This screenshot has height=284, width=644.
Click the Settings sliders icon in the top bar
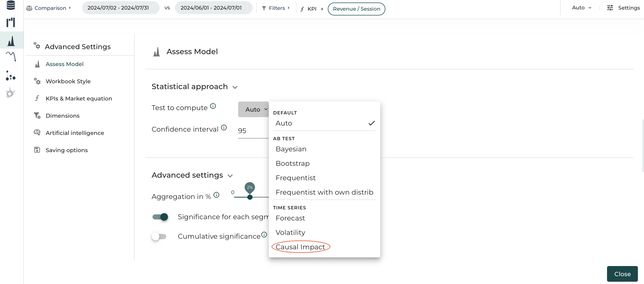point(610,8)
